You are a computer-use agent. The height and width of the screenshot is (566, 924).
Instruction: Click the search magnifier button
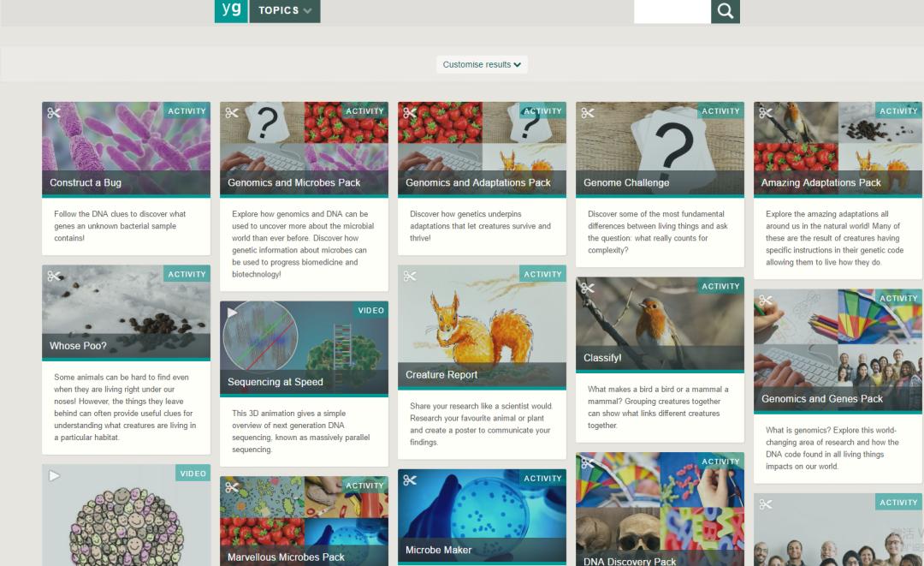(x=725, y=10)
